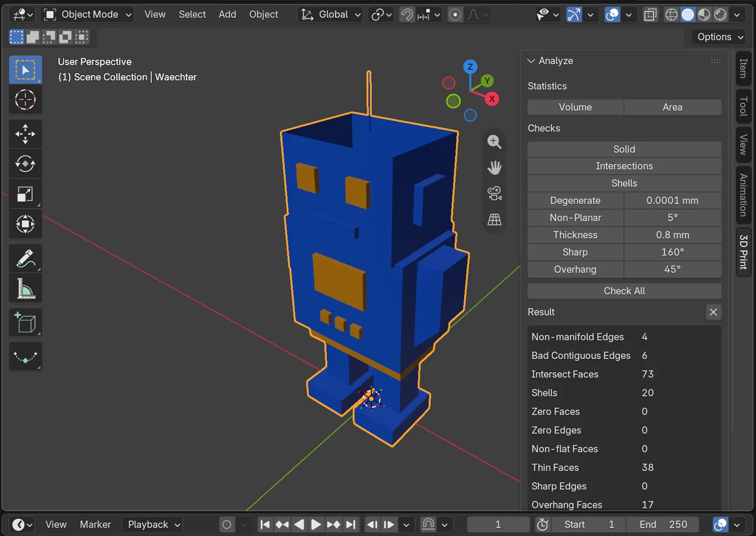Click the pan hand viewport icon
This screenshot has height=536, width=756.
pos(494,167)
